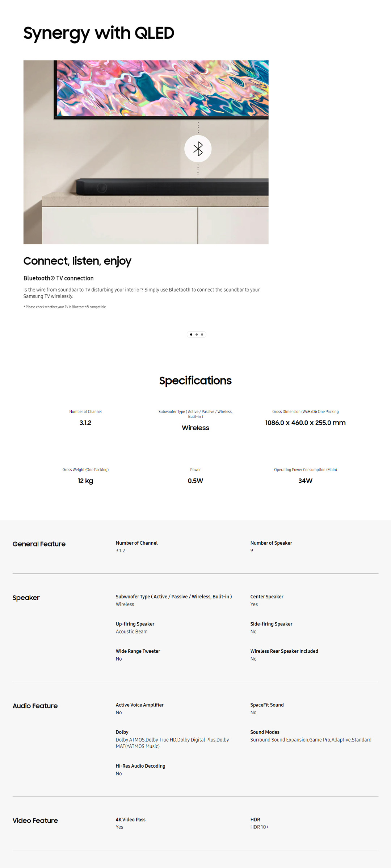Select the Bluetooth TV connection subtitle
The height and width of the screenshot is (868, 391).
pos(58,278)
